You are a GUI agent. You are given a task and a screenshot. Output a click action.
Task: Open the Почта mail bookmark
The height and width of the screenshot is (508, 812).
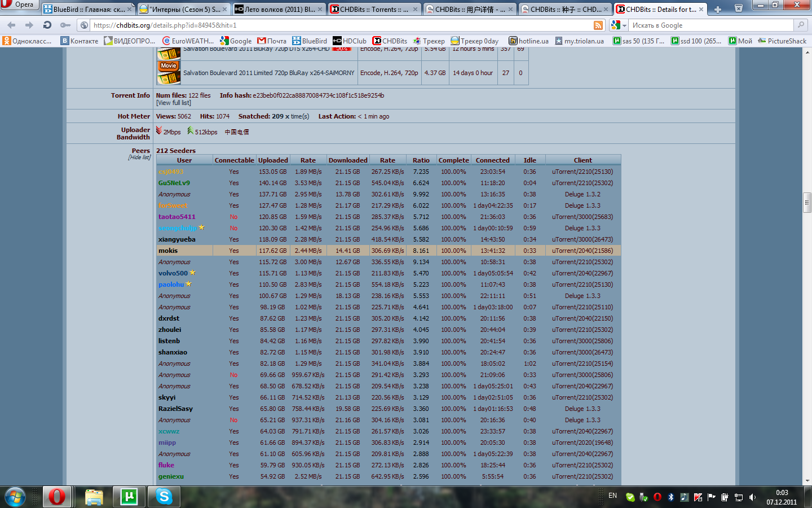click(272, 41)
